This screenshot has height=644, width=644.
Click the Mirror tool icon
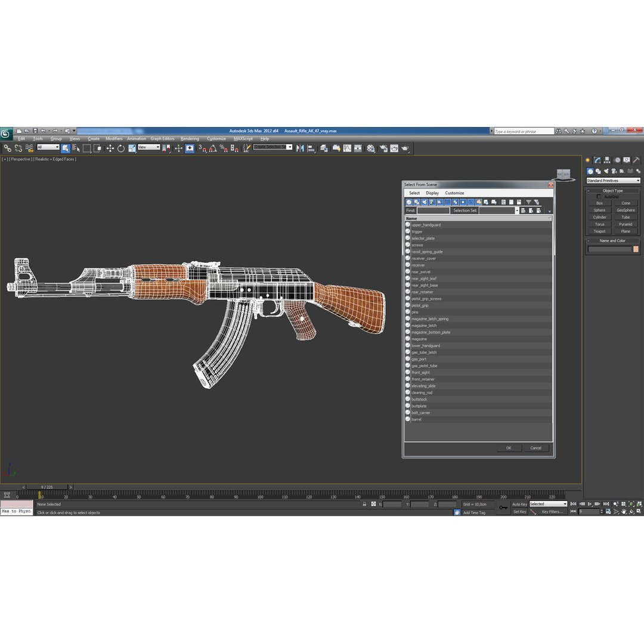(300, 148)
